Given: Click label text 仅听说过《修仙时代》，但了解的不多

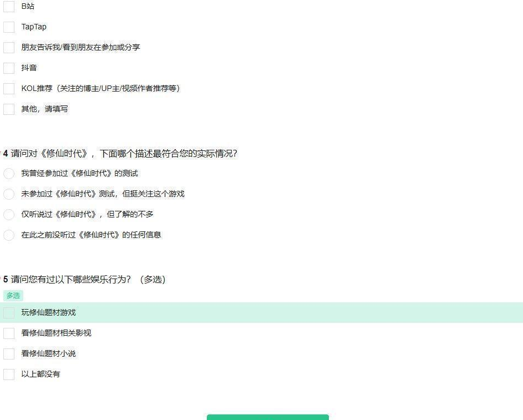Looking at the screenshot, I should tap(88, 214).
